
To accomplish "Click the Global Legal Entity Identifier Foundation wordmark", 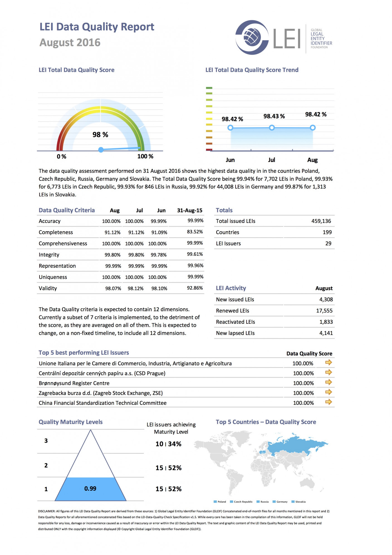I will pos(321,38).
